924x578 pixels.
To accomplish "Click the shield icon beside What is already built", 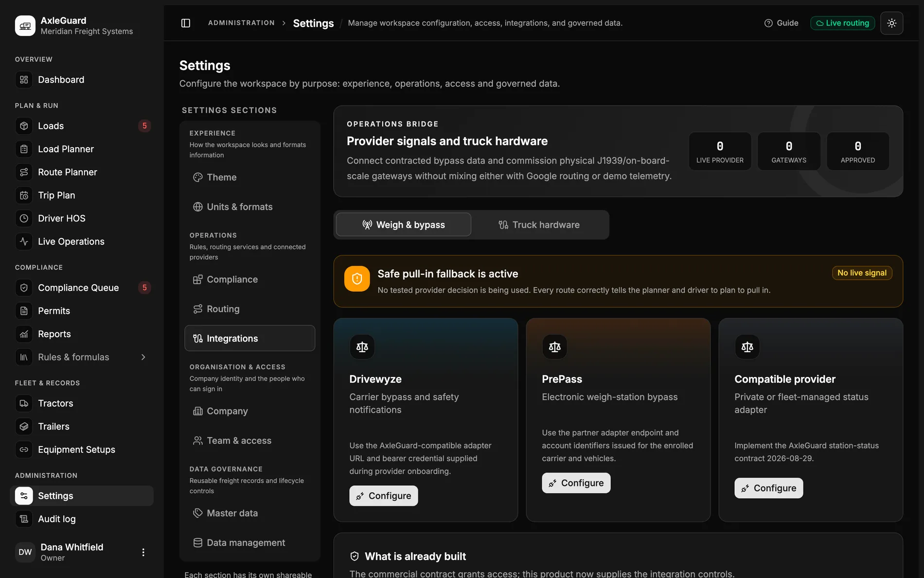I will point(355,556).
